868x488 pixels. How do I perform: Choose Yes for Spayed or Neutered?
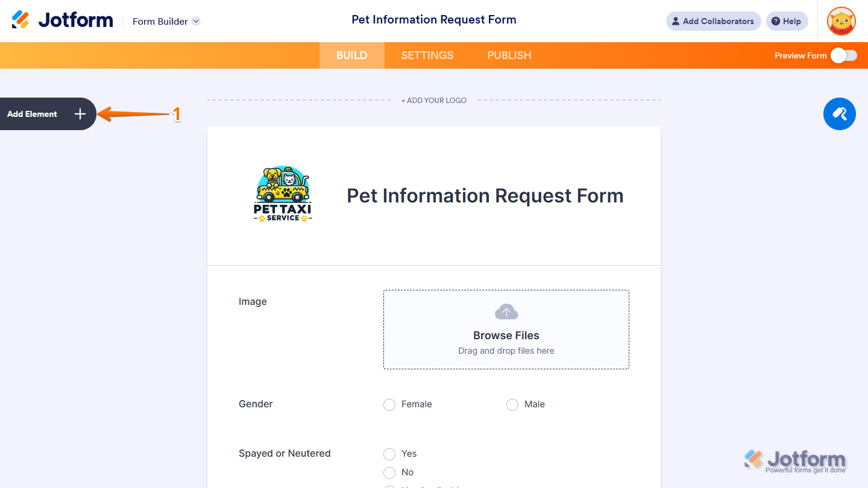coord(389,454)
